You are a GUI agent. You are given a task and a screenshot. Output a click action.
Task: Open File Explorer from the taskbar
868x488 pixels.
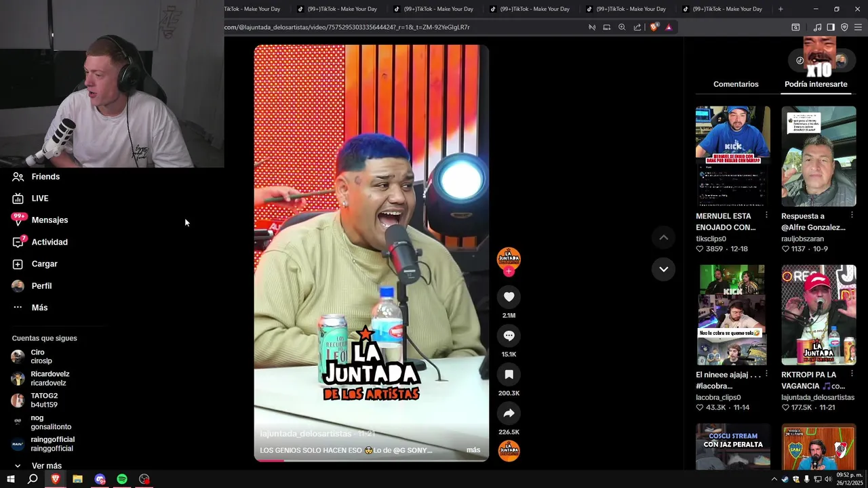coord(77,479)
